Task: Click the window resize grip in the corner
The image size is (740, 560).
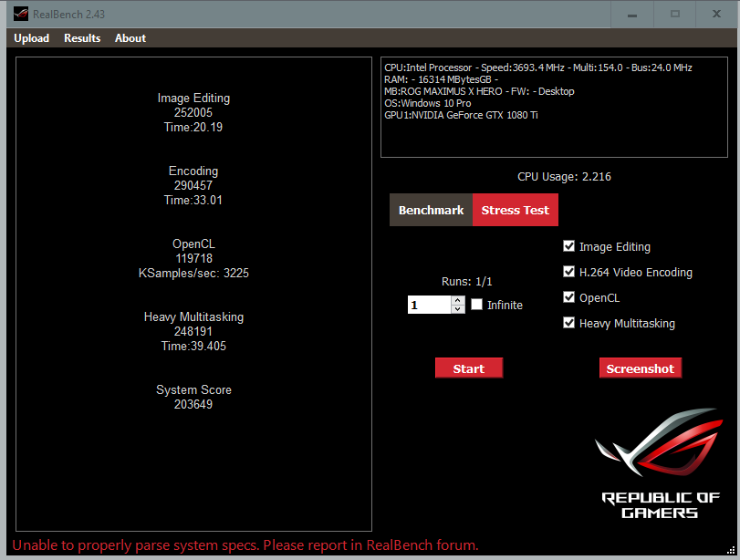Action: 731,550
